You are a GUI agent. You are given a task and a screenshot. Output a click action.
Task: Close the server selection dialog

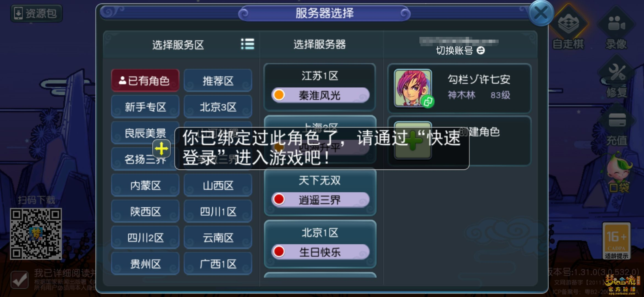pyautogui.click(x=541, y=13)
